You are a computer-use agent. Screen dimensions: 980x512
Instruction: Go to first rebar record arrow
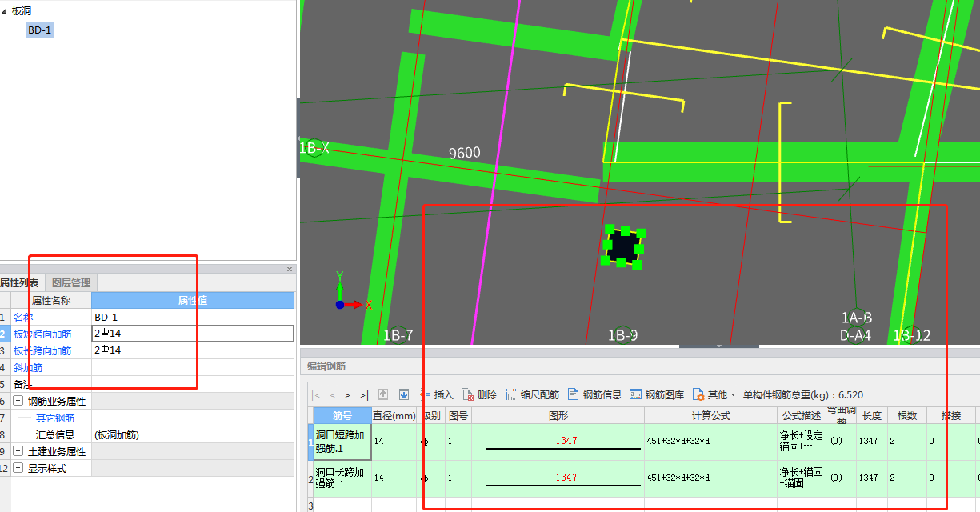point(317,395)
